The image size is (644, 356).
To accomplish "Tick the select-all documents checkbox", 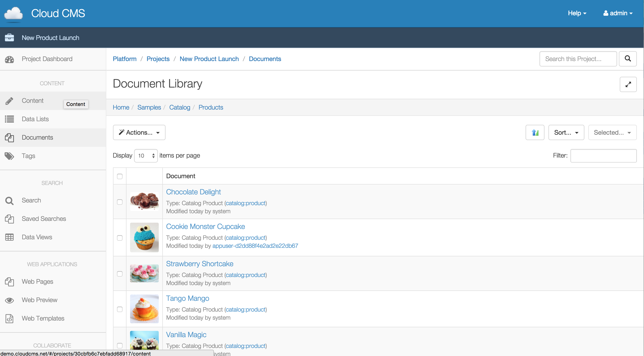I will click(x=120, y=176).
